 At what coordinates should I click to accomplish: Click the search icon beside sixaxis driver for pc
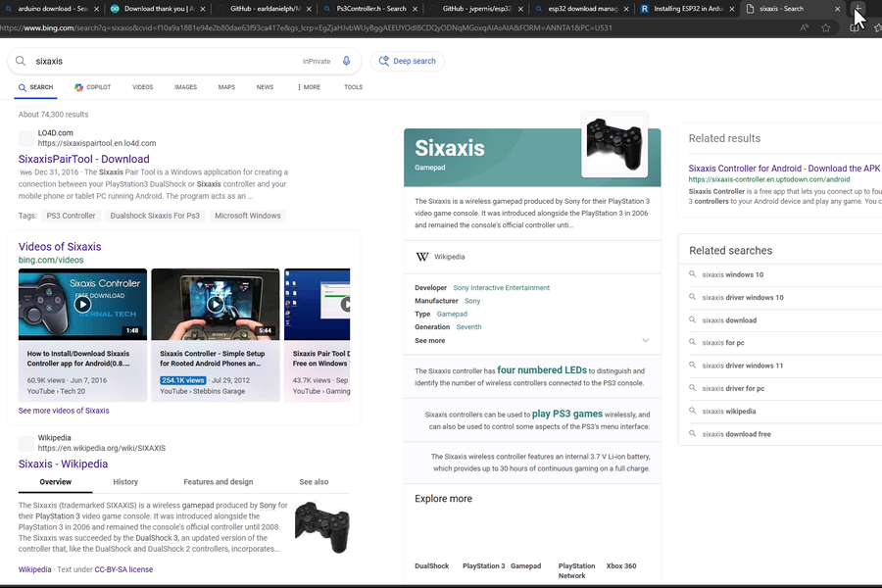[x=693, y=388]
